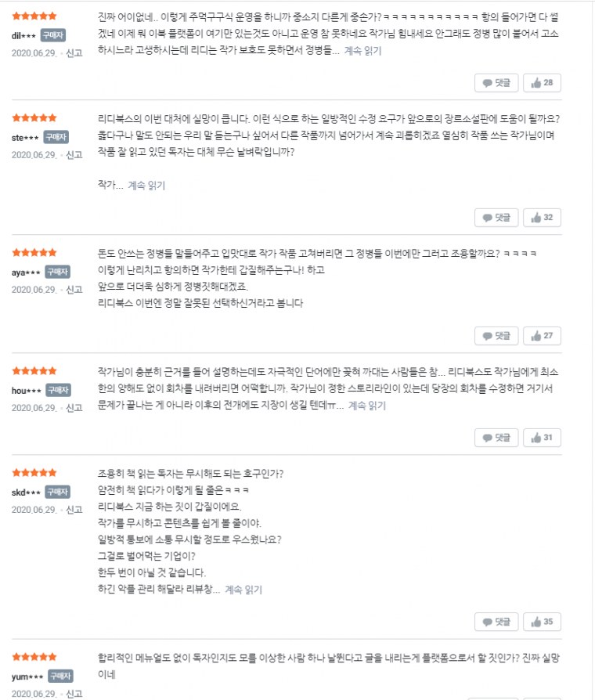Report the hou*** review via 신고

74,408
